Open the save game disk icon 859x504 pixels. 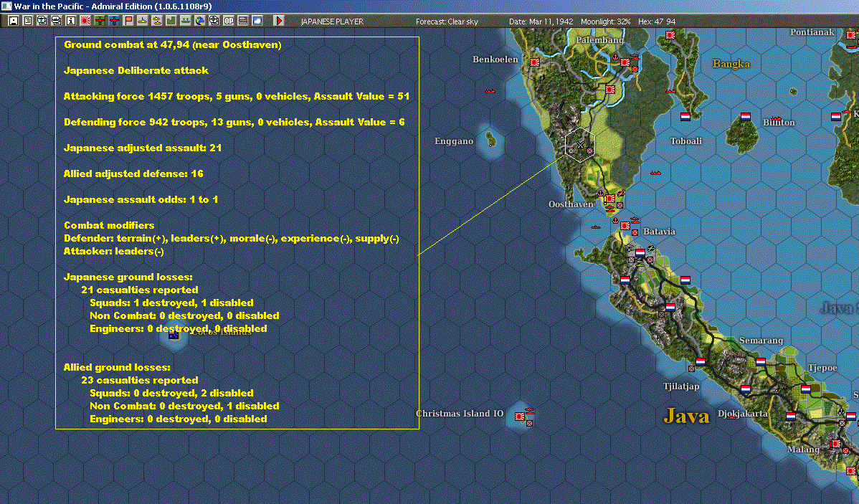[x=14, y=21]
